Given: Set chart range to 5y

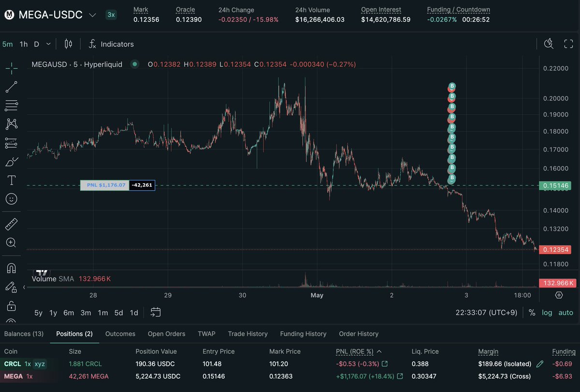Looking at the screenshot, I should (x=38, y=313).
